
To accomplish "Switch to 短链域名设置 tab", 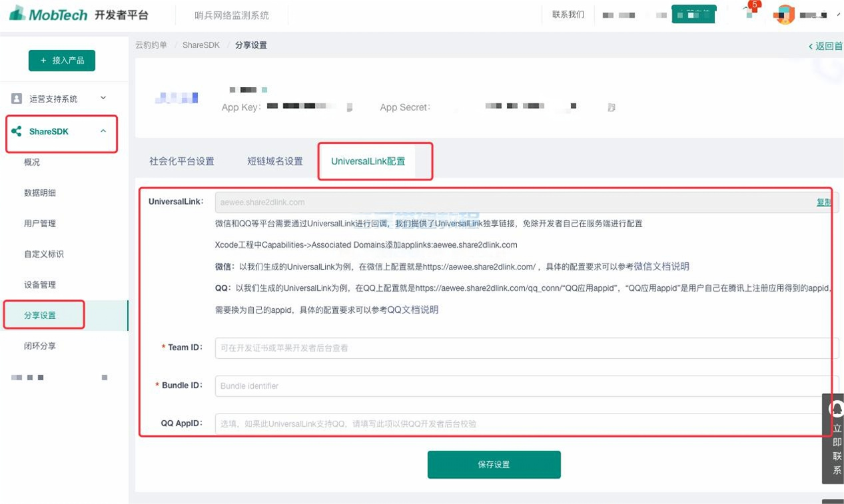I will [x=274, y=161].
